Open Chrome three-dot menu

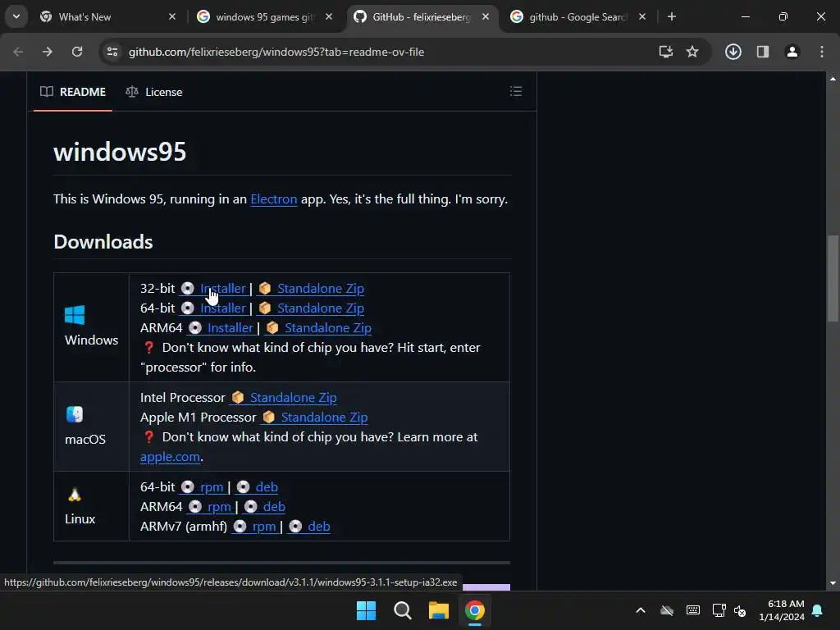(x=822, y=52)
